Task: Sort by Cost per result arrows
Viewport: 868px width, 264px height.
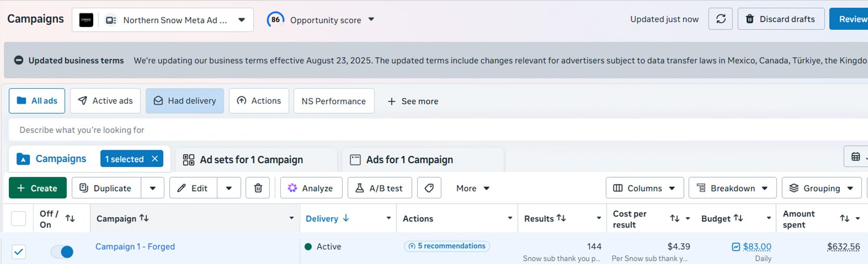Action: (x=675, y=219)
